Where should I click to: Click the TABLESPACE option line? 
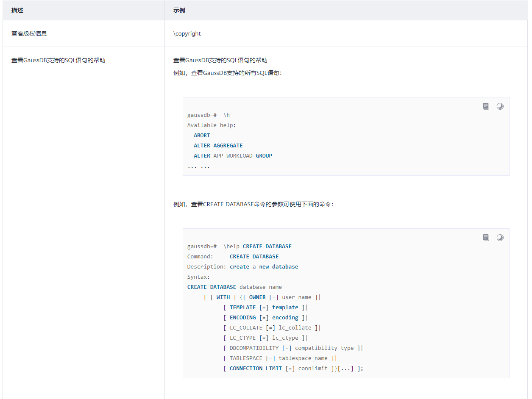point(280,358)
